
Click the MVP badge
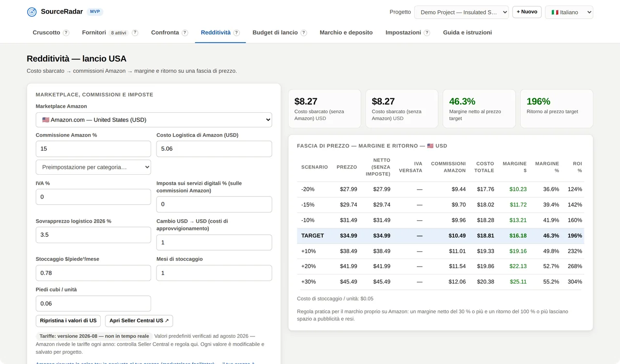95,12
